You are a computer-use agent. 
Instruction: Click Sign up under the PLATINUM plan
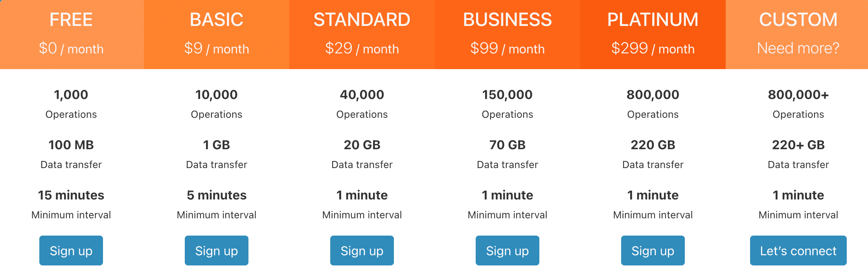[653, 251]
